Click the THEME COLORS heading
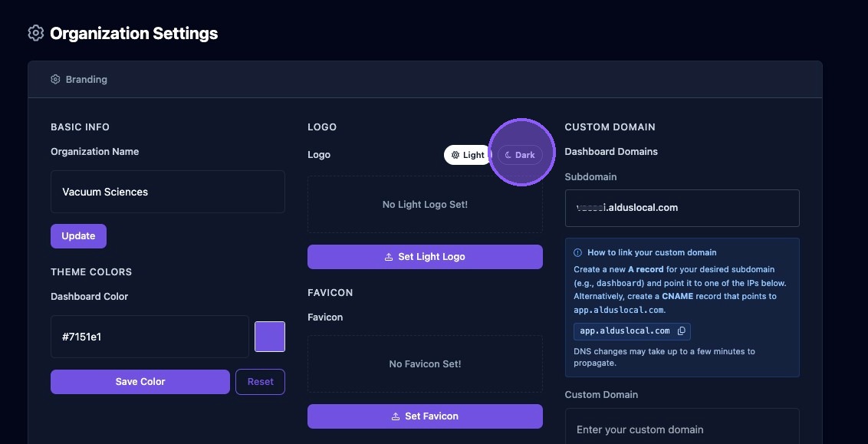This screenshot has height=444, width=868. tap(91, 271)
